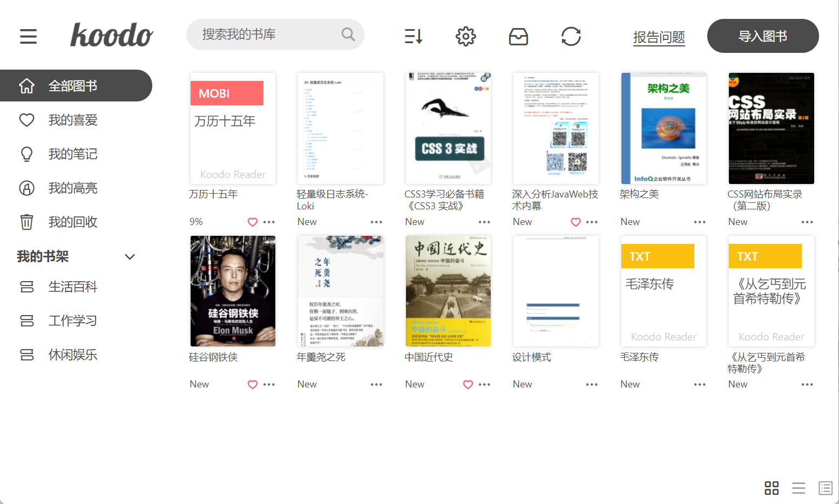Open the 毛泽东传 TXT cover
This screenshot has height=504, width=839.
664,291
